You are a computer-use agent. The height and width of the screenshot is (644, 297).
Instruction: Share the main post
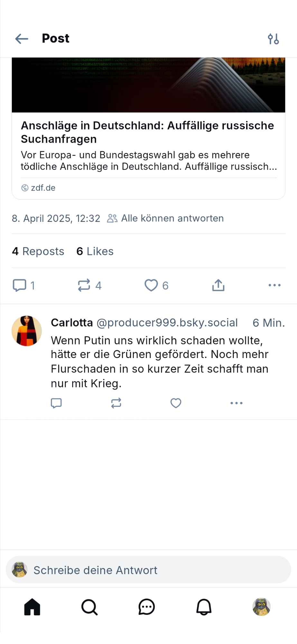[218, 285]
